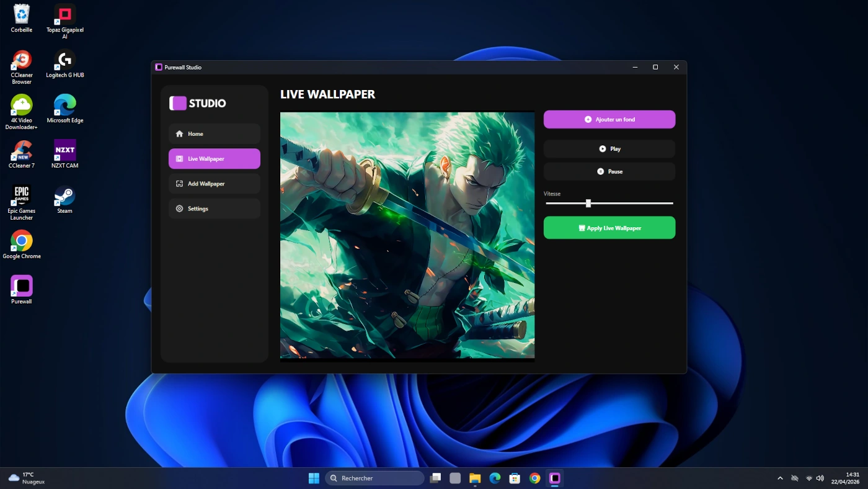Open Epic Games Launcher icon
868x489 pixels.
click(22, 196)
